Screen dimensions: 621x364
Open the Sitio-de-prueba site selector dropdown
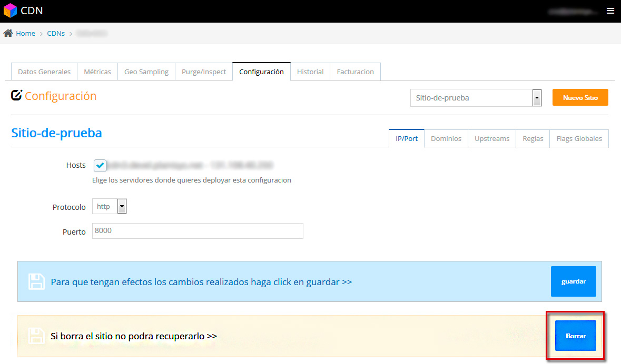click(476, 98)
